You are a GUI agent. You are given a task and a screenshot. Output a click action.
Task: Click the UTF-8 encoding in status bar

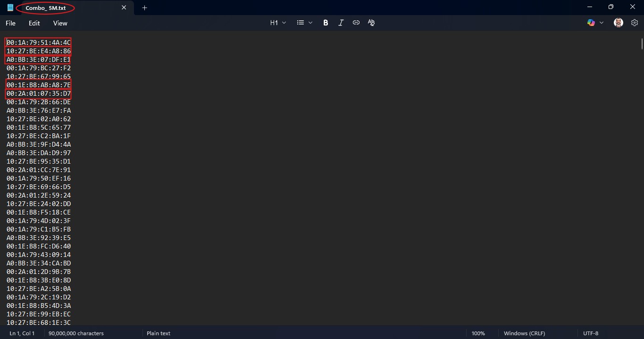coord(591,333)
